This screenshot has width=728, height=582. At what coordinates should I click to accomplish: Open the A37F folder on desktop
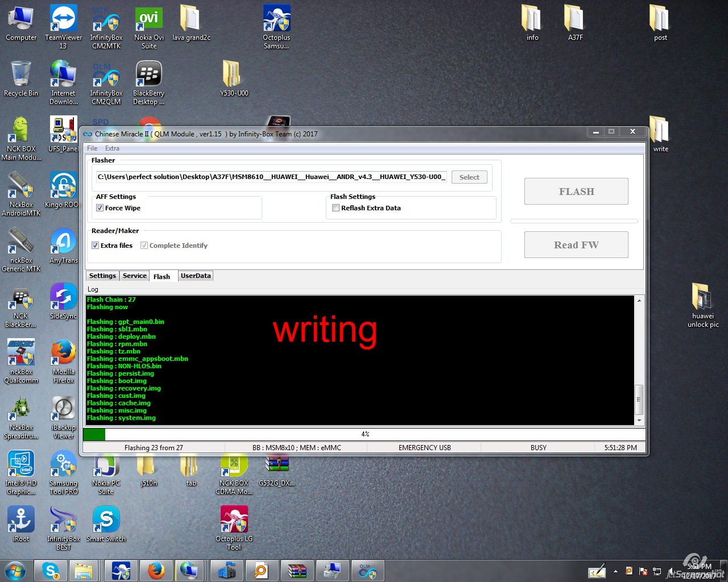(575, 23)
